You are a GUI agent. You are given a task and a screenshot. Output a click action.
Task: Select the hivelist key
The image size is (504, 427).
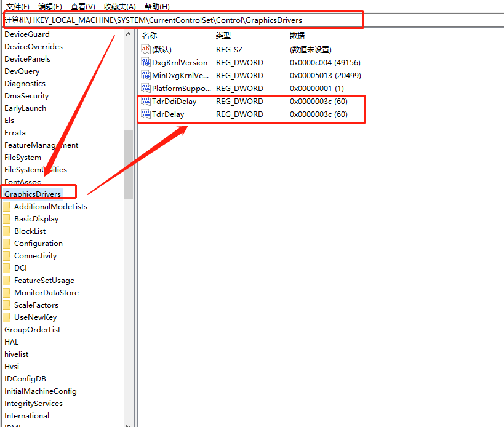[17, 354]
